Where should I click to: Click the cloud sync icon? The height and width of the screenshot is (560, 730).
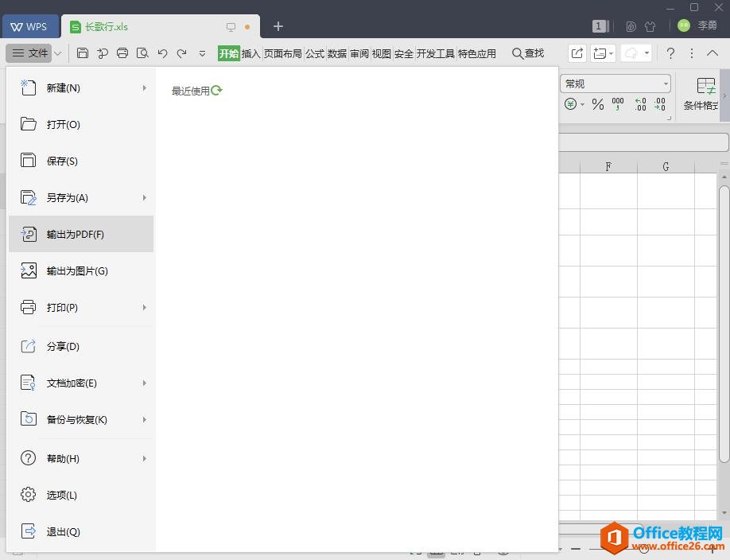coord(631,53)
